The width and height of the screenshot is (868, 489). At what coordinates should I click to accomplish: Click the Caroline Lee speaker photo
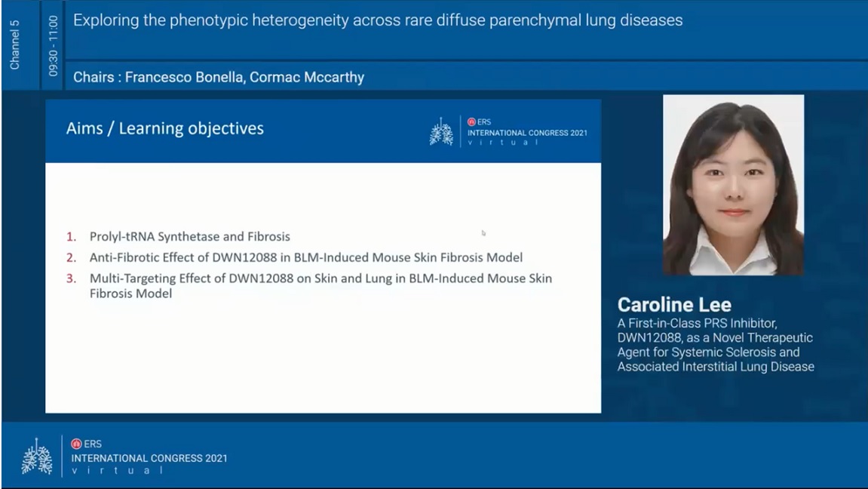click(x=733, y=185)
